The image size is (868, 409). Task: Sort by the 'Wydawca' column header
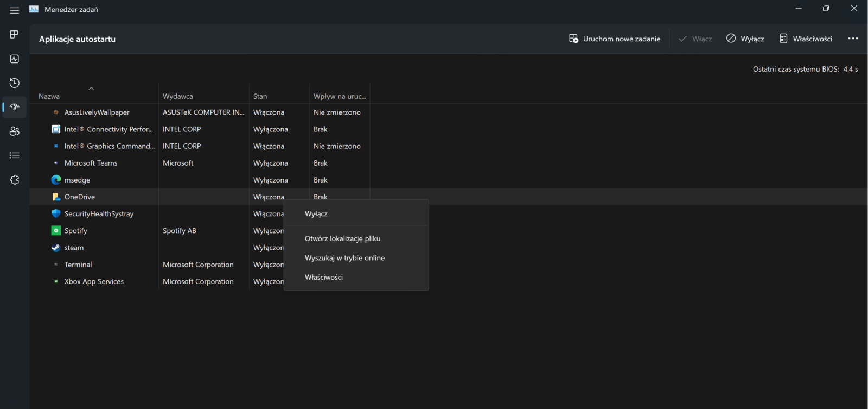pyautogui.click(x=178, y=96)
